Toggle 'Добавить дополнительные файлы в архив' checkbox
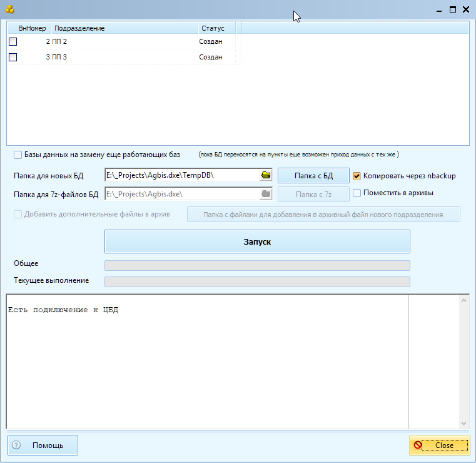Image resolution: width=476 pixels, height=463 pixels. click(x=18, y=214)
